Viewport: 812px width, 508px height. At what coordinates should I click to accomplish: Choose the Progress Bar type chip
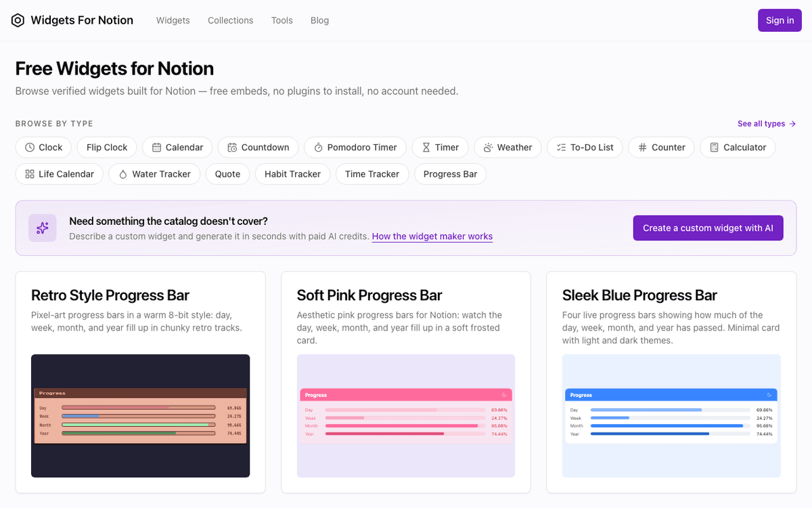coord(451,174)
